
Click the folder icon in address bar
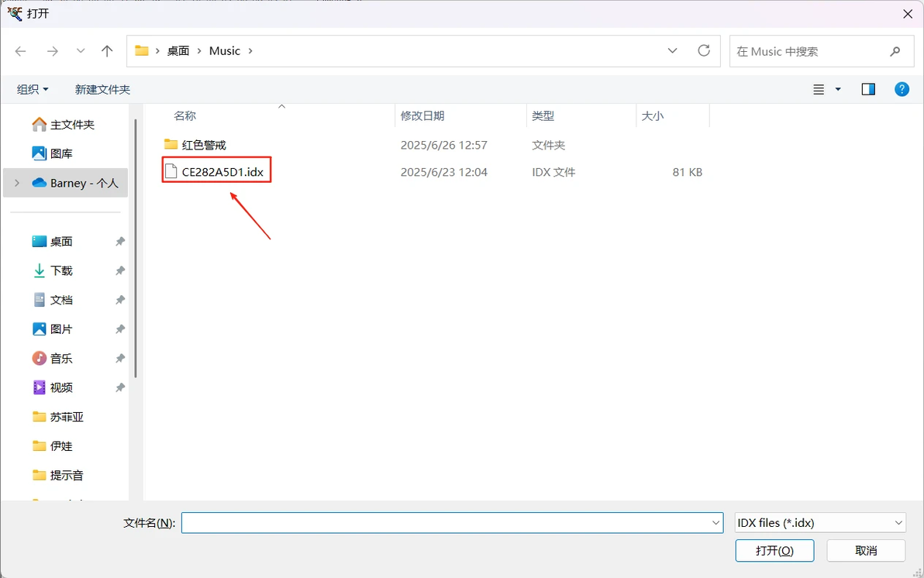coord(141,50)
